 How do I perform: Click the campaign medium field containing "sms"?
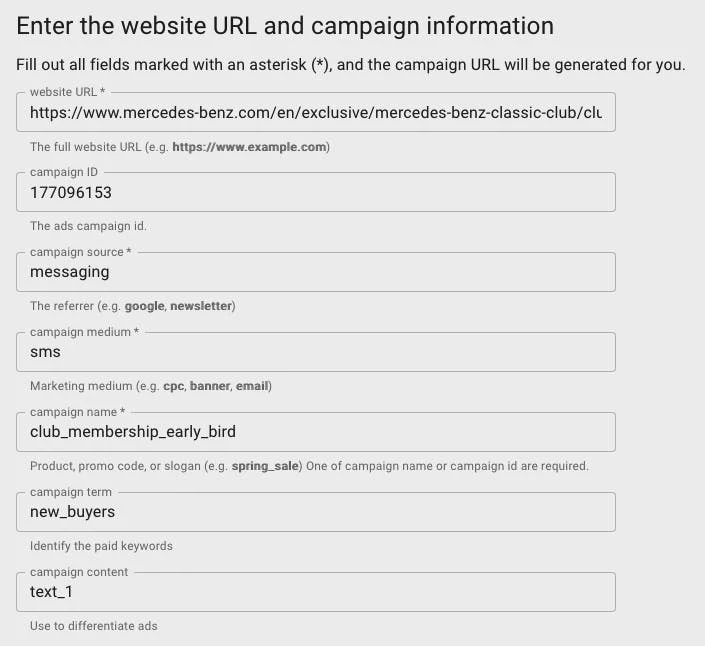pyautogui.click(x=315, y=352)
